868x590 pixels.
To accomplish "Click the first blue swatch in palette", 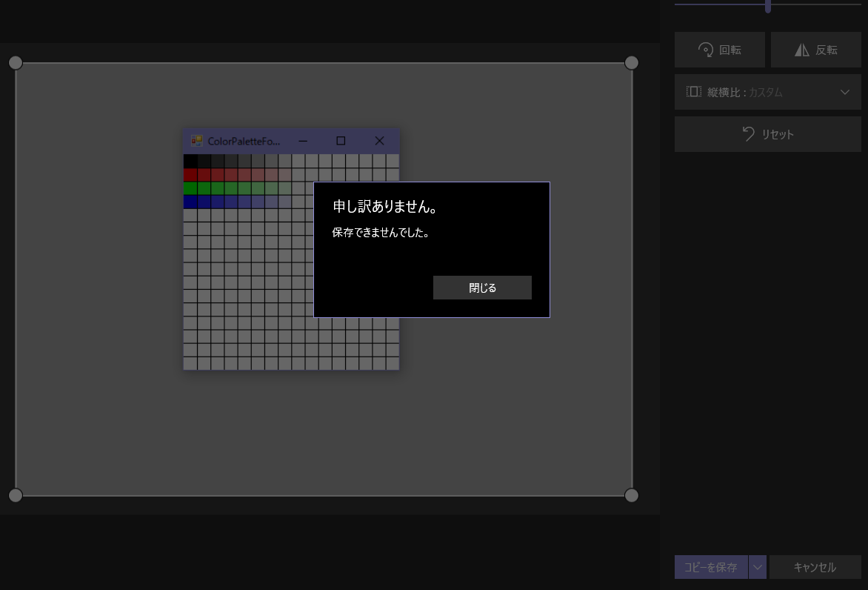I will tap(190, 202).
